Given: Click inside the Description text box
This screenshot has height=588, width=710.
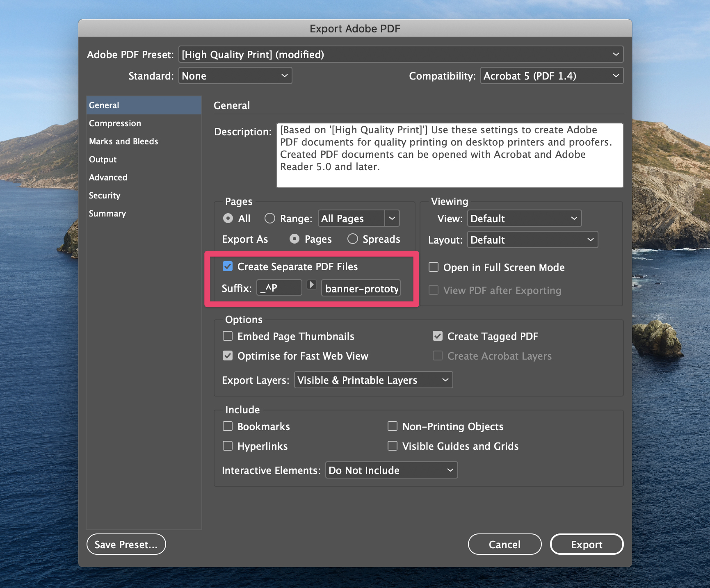Looking at the screenshot, I should [x=450, y=155].
